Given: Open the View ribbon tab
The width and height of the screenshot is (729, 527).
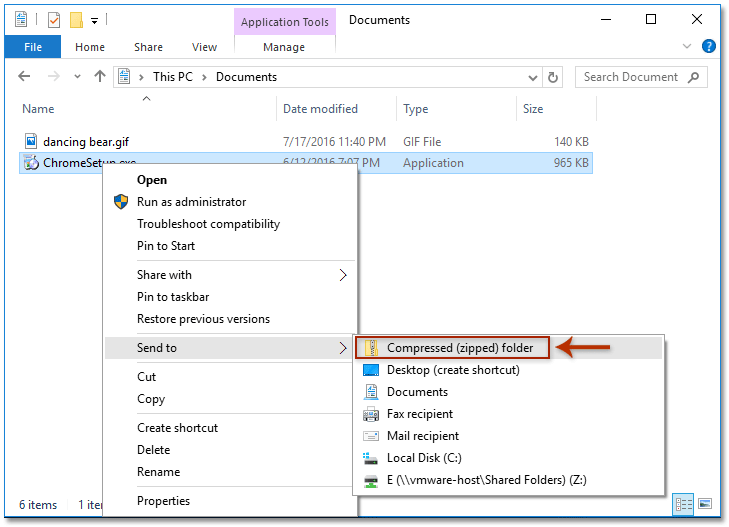Looking at the screenshot, I should click(204, 47).
